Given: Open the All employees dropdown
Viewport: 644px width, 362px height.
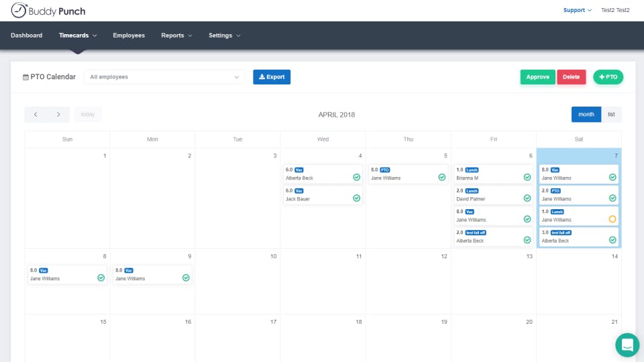Looking at the screenshot, I should pyautogui.click(x=164, y=77).
